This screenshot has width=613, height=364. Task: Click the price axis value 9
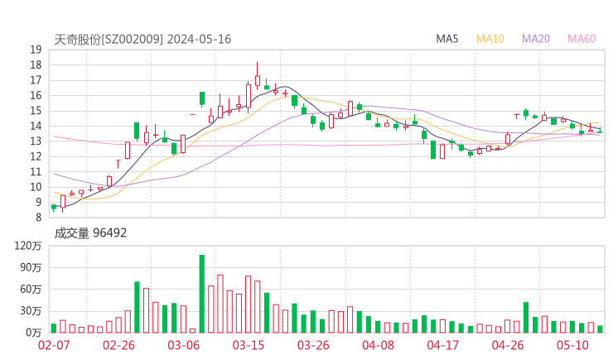pyautogui.click(x=38, y=203)
